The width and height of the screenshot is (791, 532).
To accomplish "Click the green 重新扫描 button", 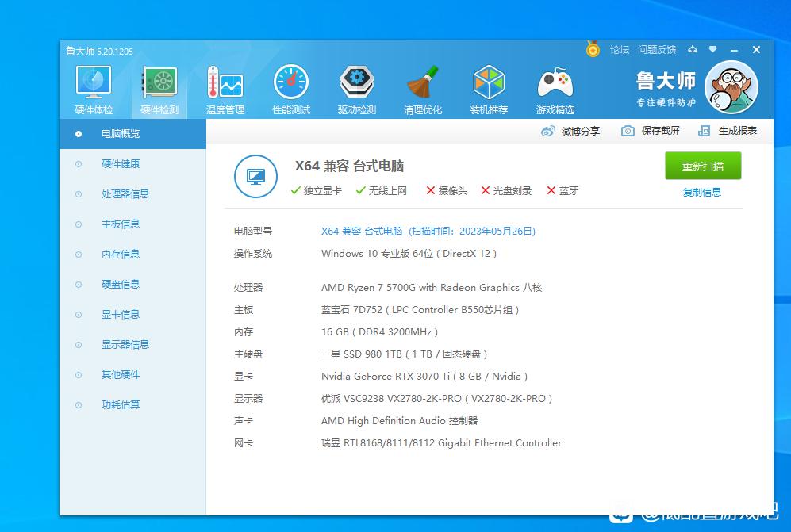I will [703, 166].
